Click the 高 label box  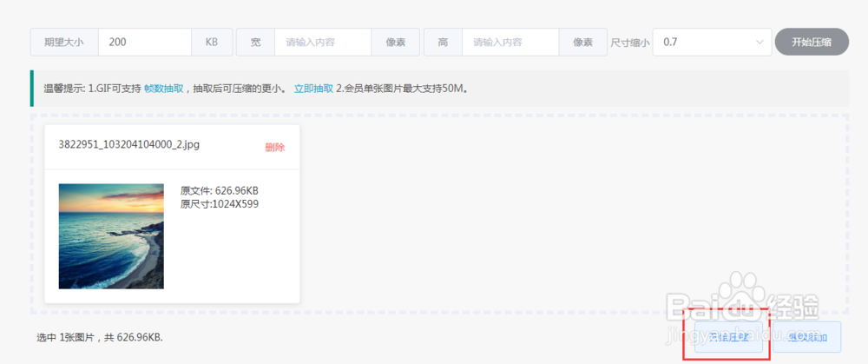tap(443, 42)
